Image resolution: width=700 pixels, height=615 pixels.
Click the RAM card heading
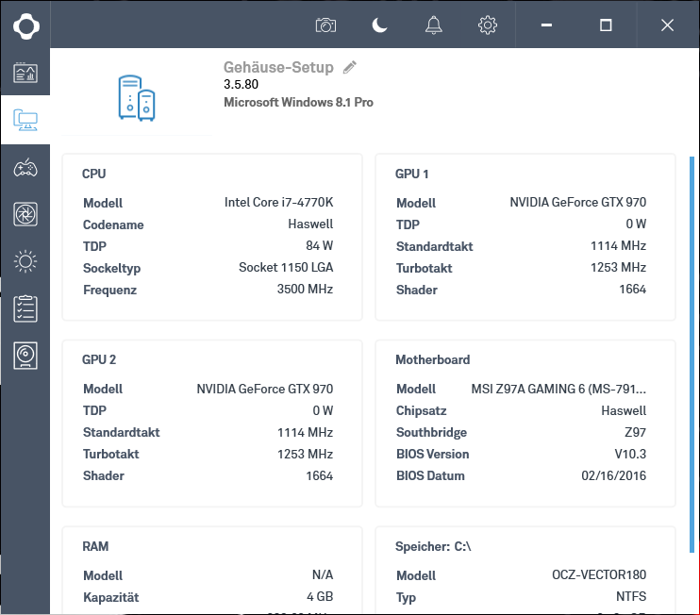95,546
